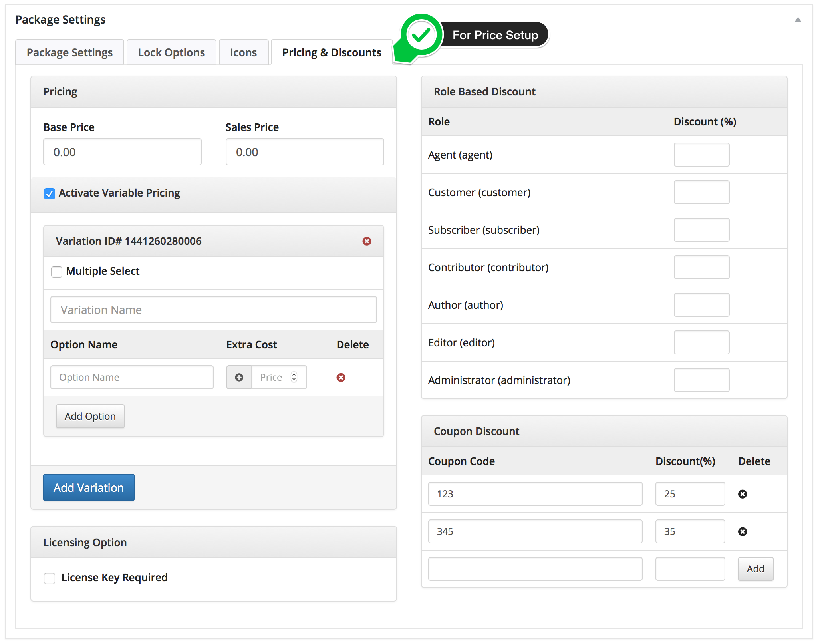Collapse the Package Settings panel arrow
Viewport: 818px width, 644px height.
click(x=798, y=19)
